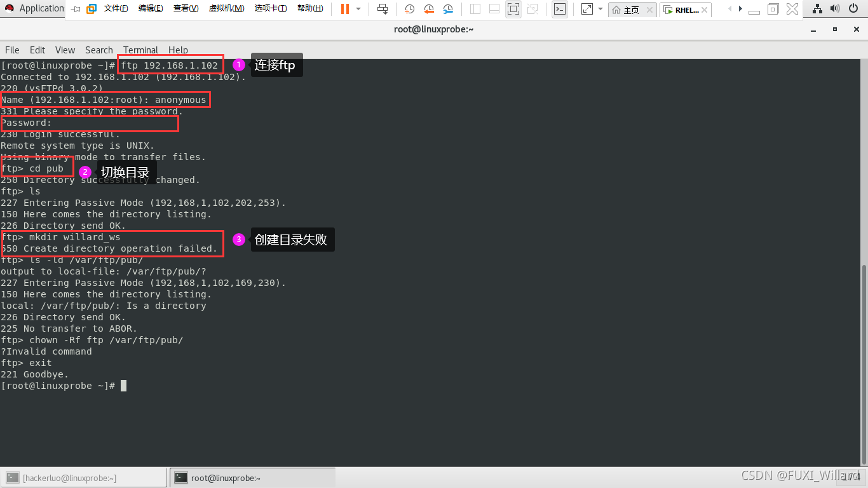Viewport: 868px width, 488px height.
Task: Open the Applications menu
Action: pyautogui.click(x=34, y=8)
